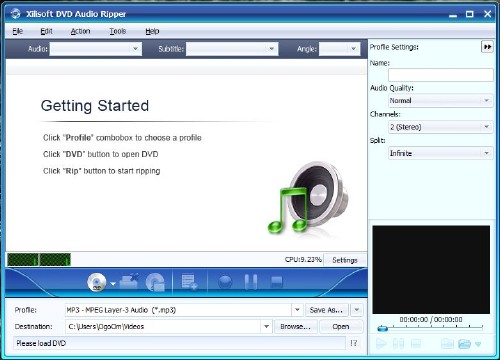Open DVD using the disc icon
500x360 pixels.
pos(97,282)
